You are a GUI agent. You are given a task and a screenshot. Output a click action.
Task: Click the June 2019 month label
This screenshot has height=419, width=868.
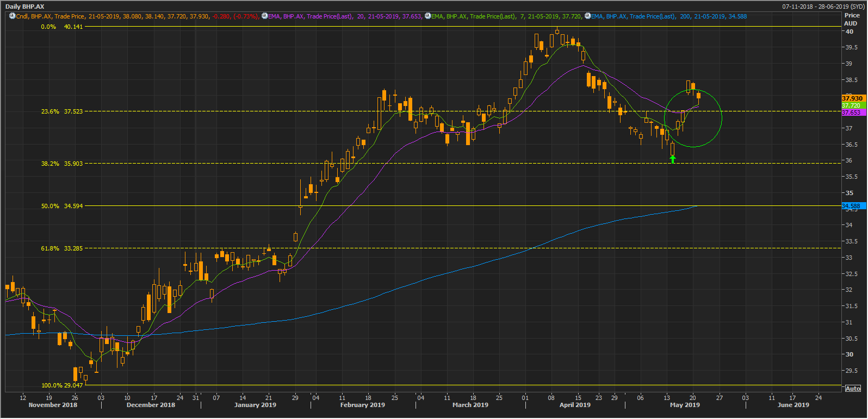pyautogui.click(x=793, y=405)
